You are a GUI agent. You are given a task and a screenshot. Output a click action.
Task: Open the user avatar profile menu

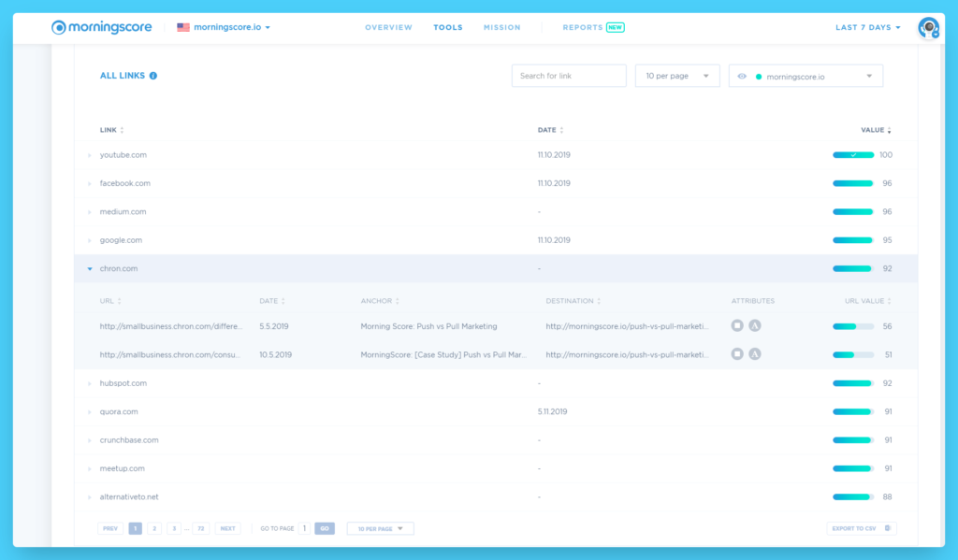[x=929, y=27]
